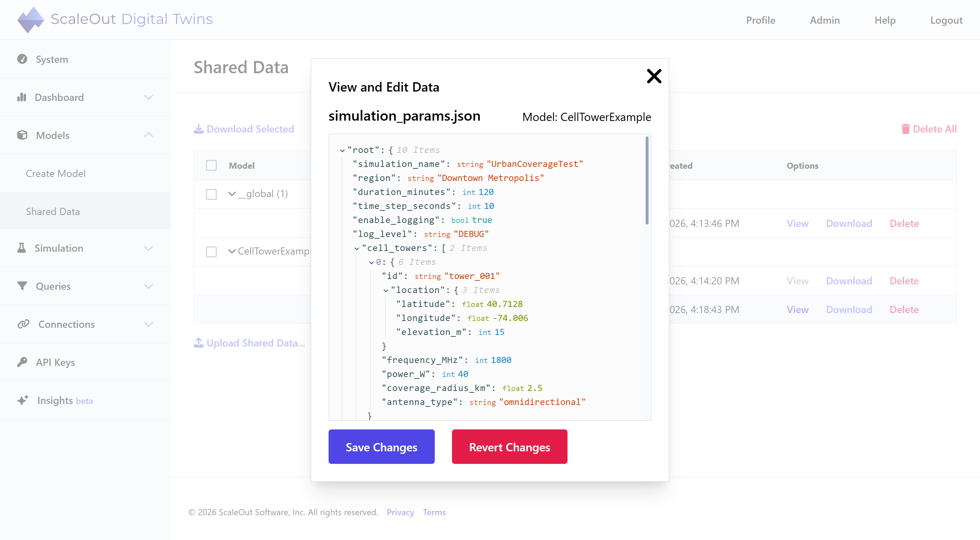Collapse the __global group chevron

(x=232, y=194)
